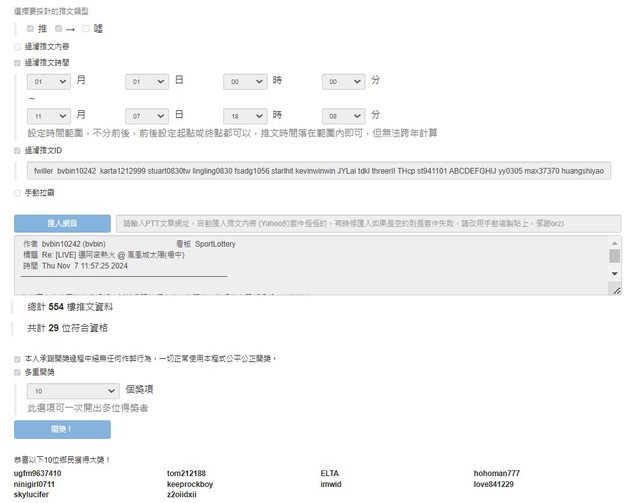Screen dimensions: 640x503
Task: Toggle the 過濾推文時間 checkbox
Action: (17, 62)
